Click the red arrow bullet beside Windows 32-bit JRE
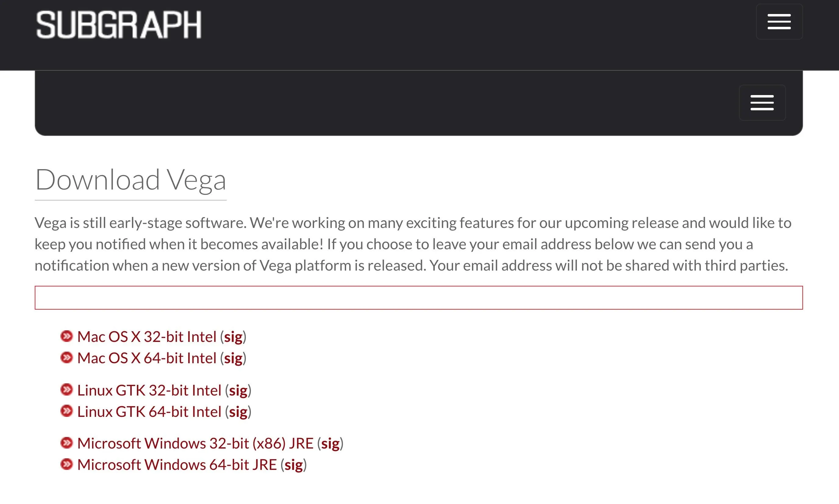Viewport: 839px width, 504px height. 66,443
